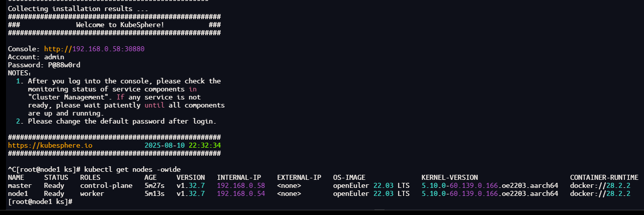The height and width of the screenshot is (215, 644).
Task: Click the https://kubesphere.io link
Action: coord(50,145)
